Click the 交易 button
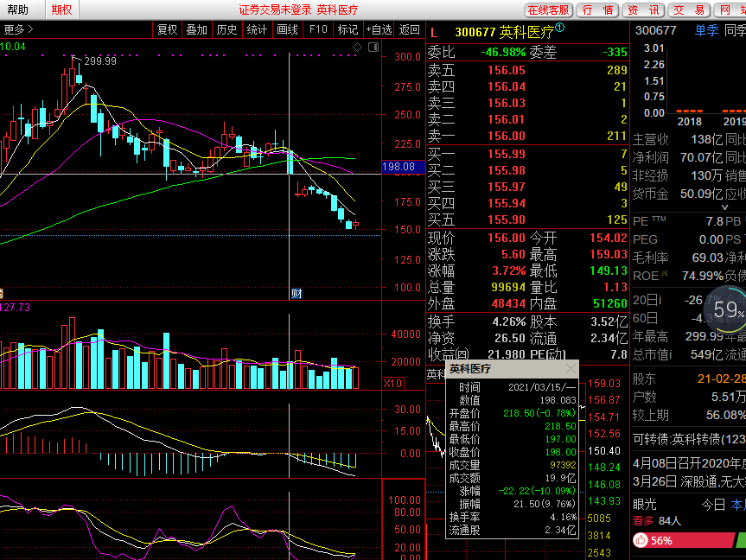Screen dimensions: 746x560 689,10
